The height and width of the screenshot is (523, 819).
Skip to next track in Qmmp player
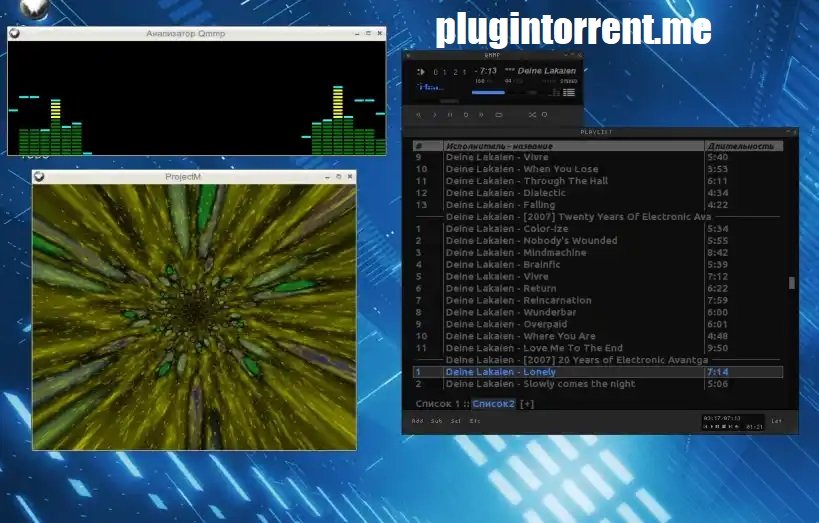pos(481,115)
